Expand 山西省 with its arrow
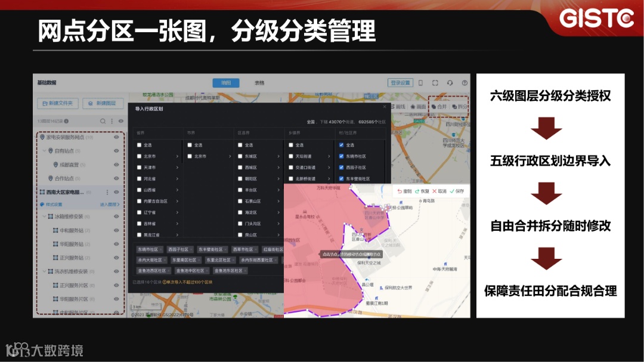644x362 pixels. coord(177,190)
